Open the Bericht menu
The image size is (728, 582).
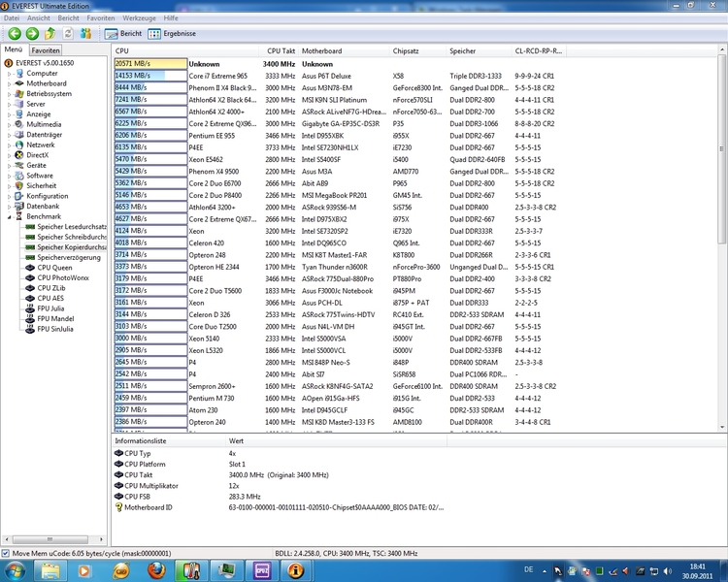click(x=68, y=18)
